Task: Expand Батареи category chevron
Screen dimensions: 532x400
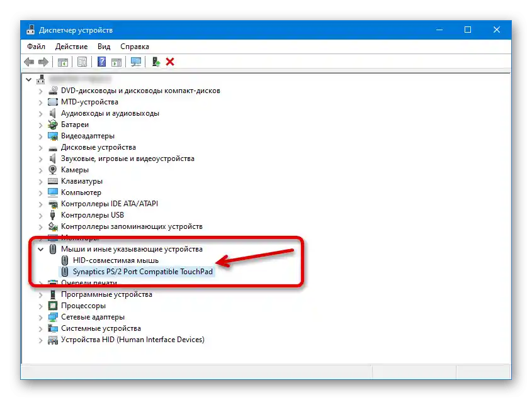Action: point(41,125)
